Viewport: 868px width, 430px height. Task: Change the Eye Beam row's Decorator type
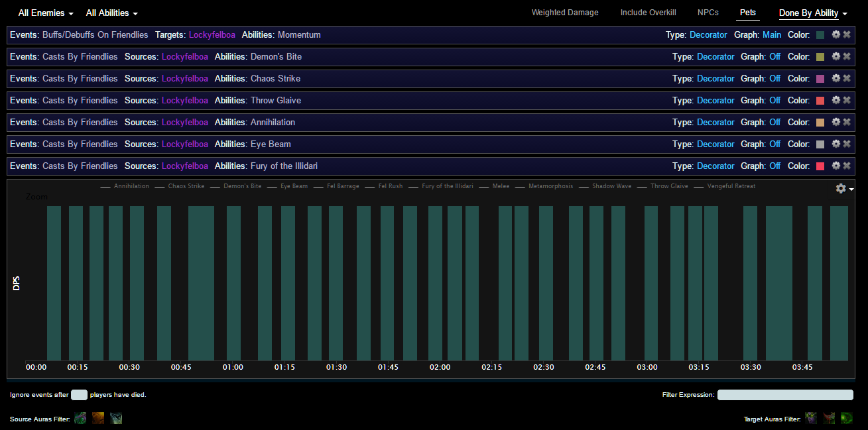(x=715, y=144)
